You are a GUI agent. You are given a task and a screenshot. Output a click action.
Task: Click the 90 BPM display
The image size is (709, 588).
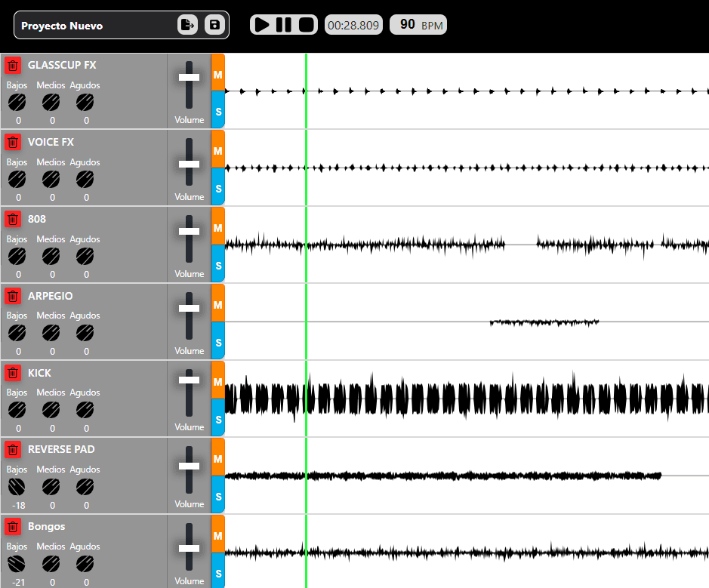418,24
